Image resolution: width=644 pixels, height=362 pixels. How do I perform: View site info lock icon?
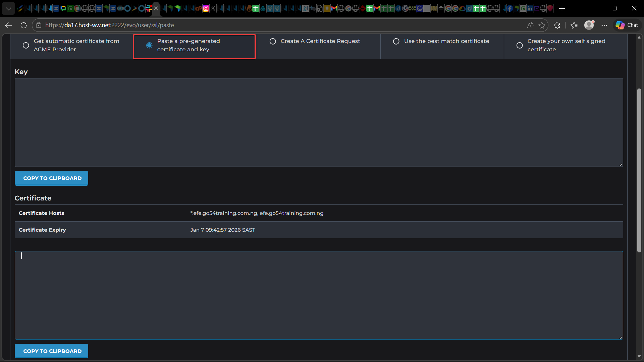coord(39,25)
